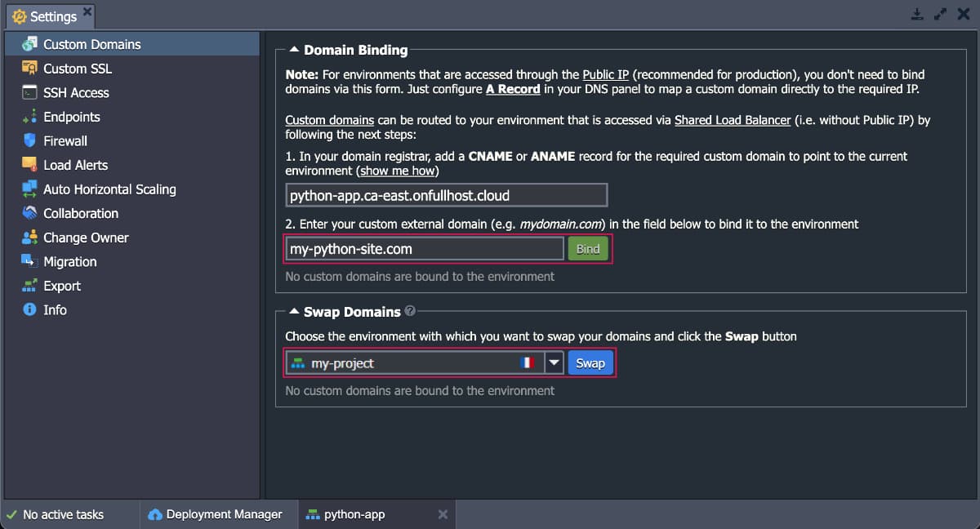Click the custom external domain input field
The image size is (980, 529).
point(424,249)
